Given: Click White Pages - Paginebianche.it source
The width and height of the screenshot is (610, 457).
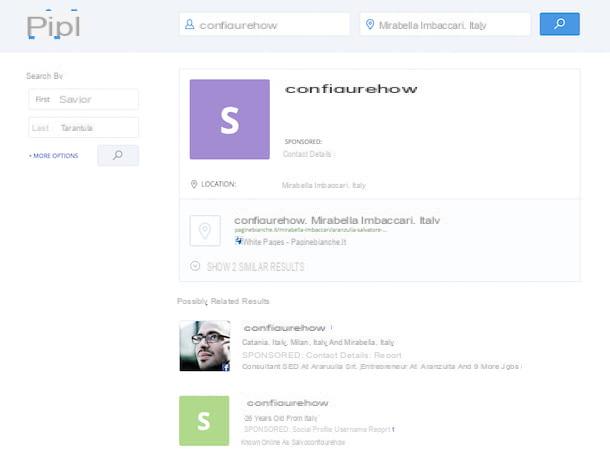Looking at the screenshot, I should pos(294,242).
